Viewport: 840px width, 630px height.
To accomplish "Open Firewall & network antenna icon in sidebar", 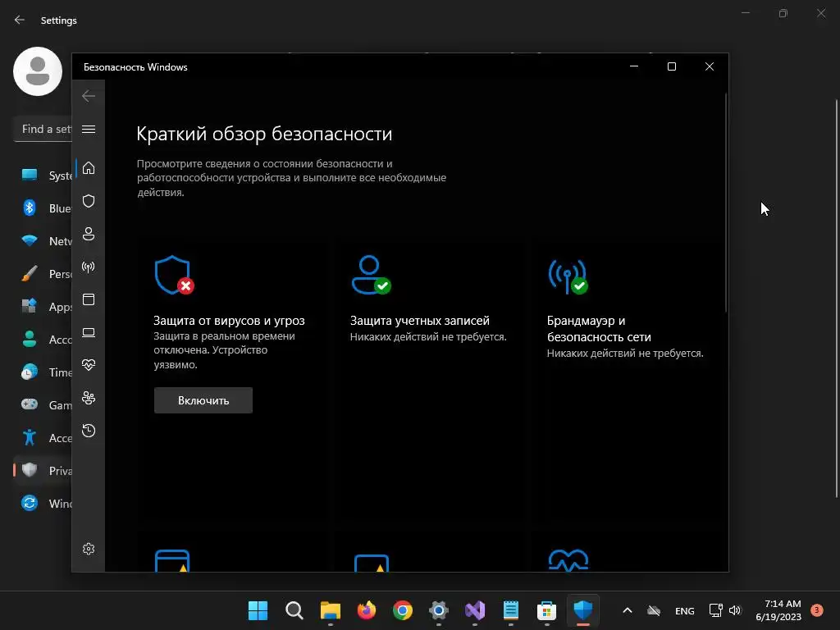I will click(x=89, y=267).
